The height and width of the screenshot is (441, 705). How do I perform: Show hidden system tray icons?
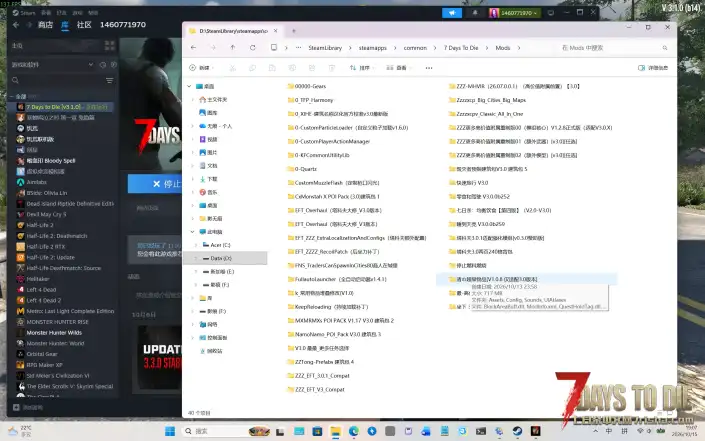click(596, 431)
